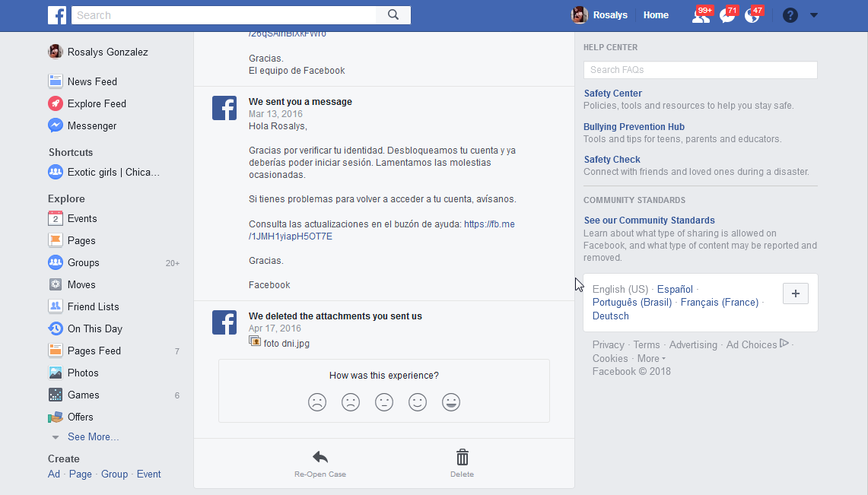This screenshot has height=495, width=868.
Task: Open the Safety Check link
Action: (612, 159)
